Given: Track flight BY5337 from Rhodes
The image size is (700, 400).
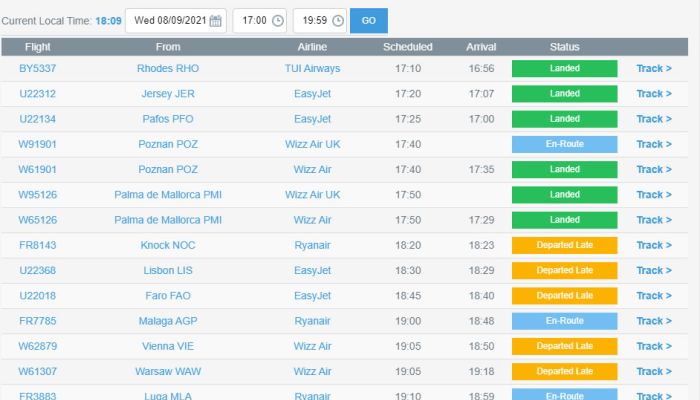Looking at the screenshot, I should (x=653, y=68).
